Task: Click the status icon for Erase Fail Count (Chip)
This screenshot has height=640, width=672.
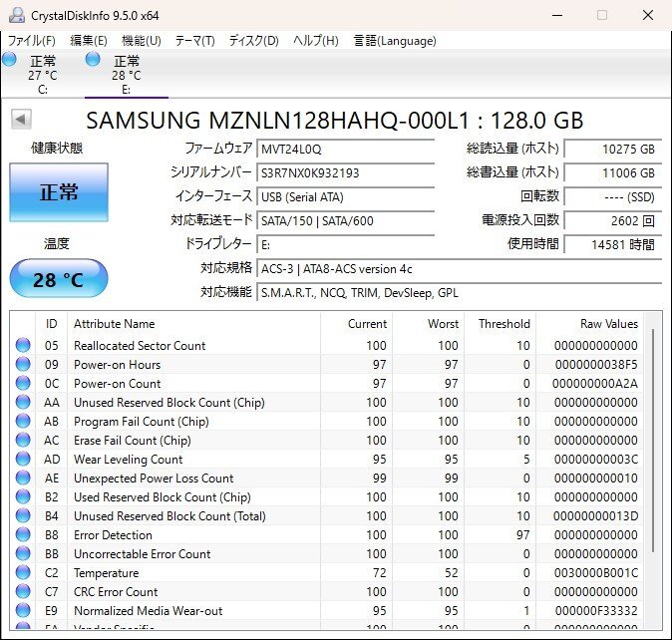Action: [x=23, y=440]
